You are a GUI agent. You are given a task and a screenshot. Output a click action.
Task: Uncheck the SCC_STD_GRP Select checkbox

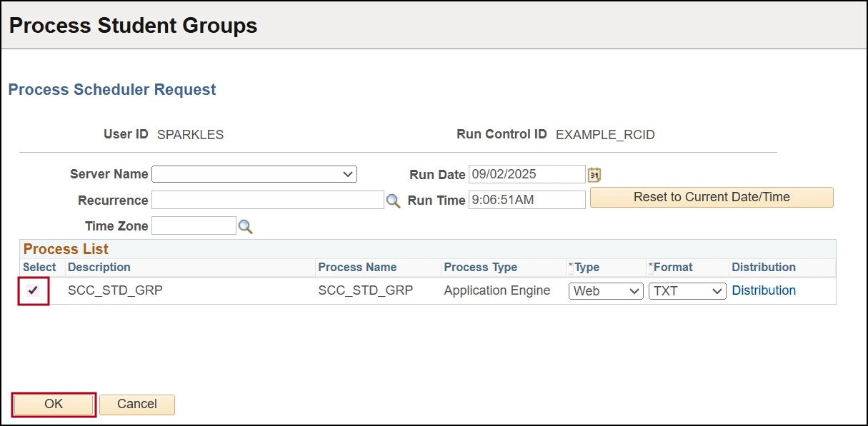coord(33,290)
